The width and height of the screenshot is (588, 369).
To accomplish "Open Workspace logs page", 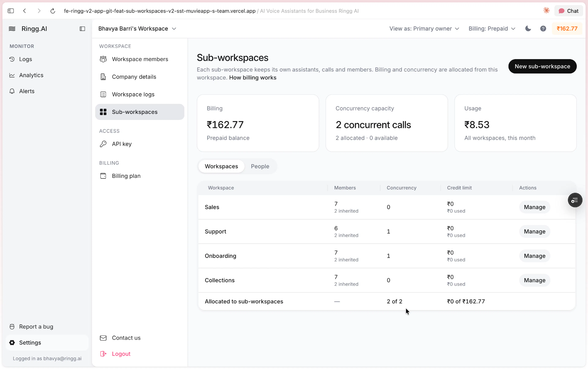I will click(x=140, y=94).
